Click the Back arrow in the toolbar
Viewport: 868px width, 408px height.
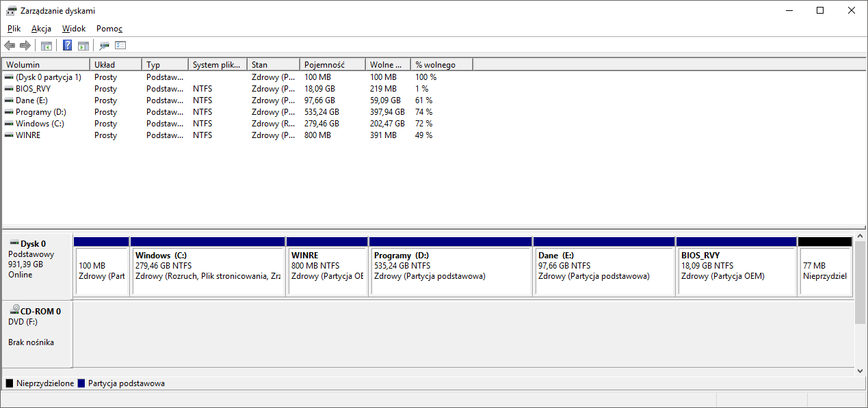(x=10, y=46)
